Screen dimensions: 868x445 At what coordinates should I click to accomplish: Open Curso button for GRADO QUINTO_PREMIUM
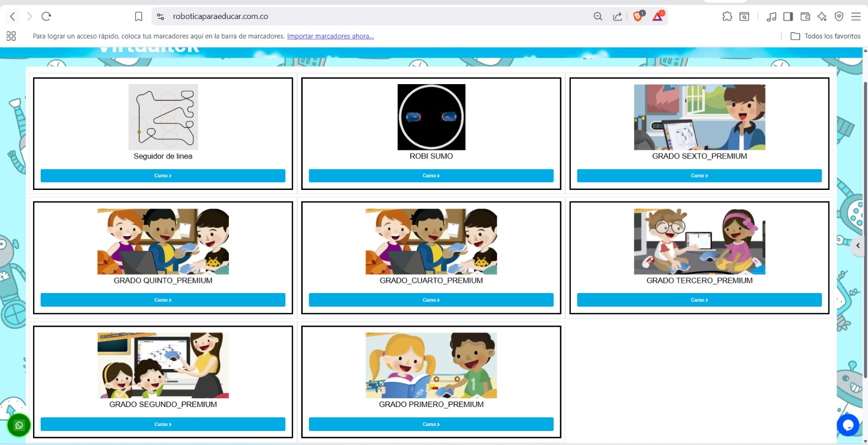163,300
